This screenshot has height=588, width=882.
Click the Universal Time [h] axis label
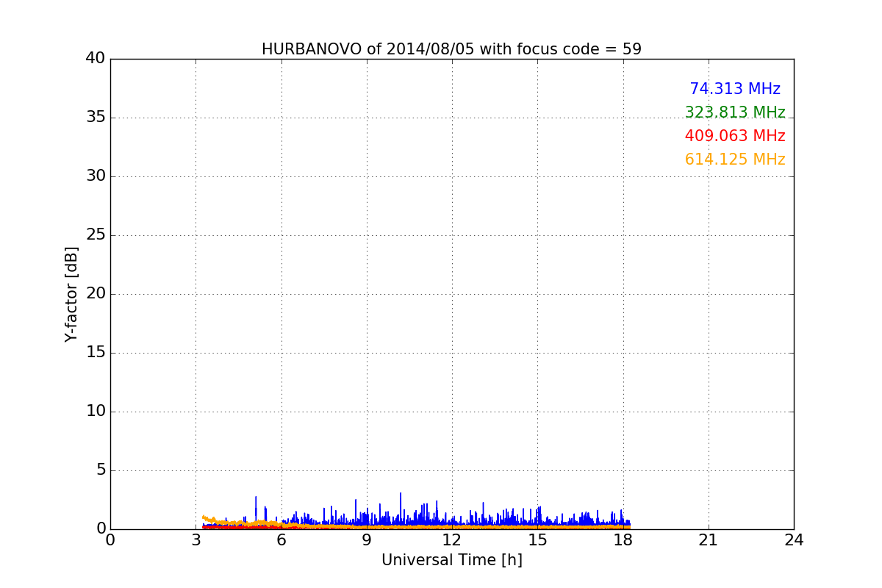click(x=452, y=560)
